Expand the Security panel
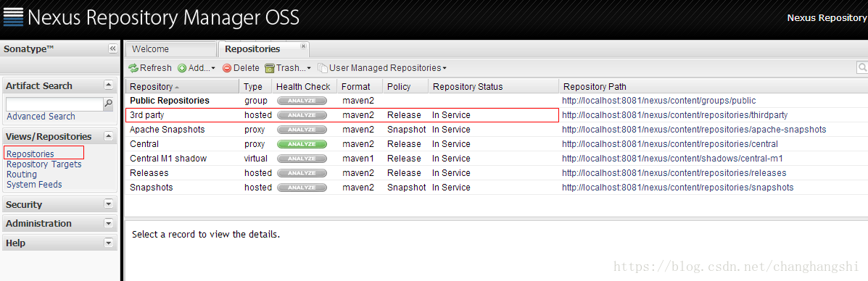The image size is (868, 281). coord(109,204)
